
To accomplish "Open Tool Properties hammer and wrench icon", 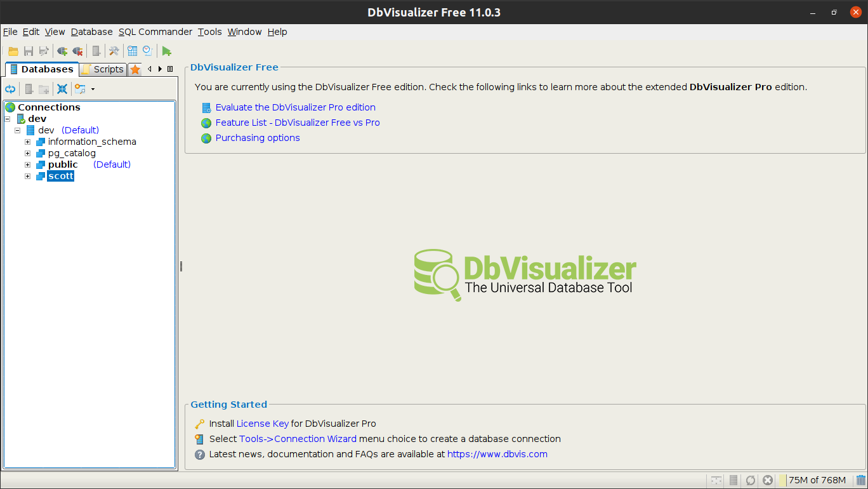I will (x=114, y=51).
